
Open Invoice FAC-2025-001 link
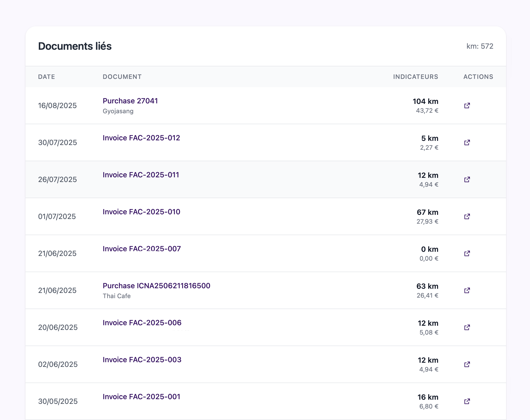[141, 397]
